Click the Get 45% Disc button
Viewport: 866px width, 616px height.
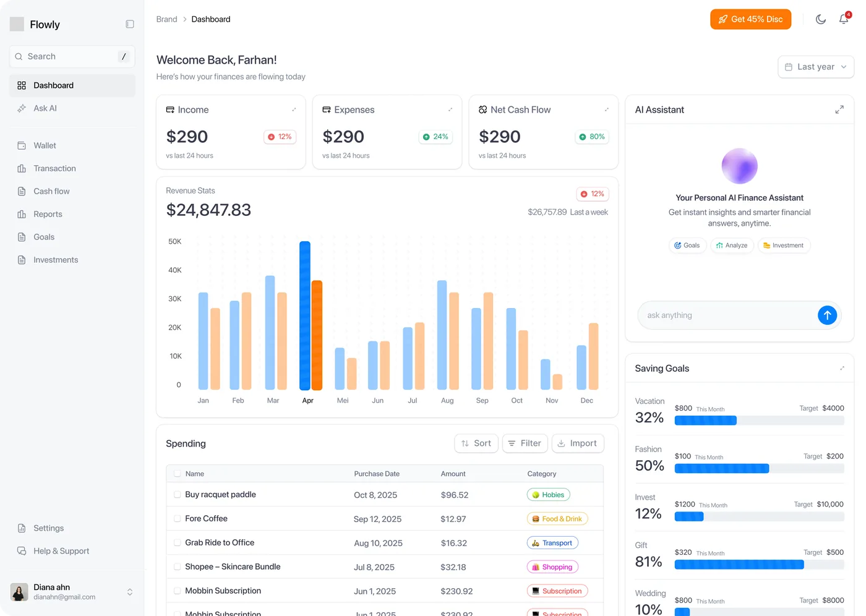(750, 19)
